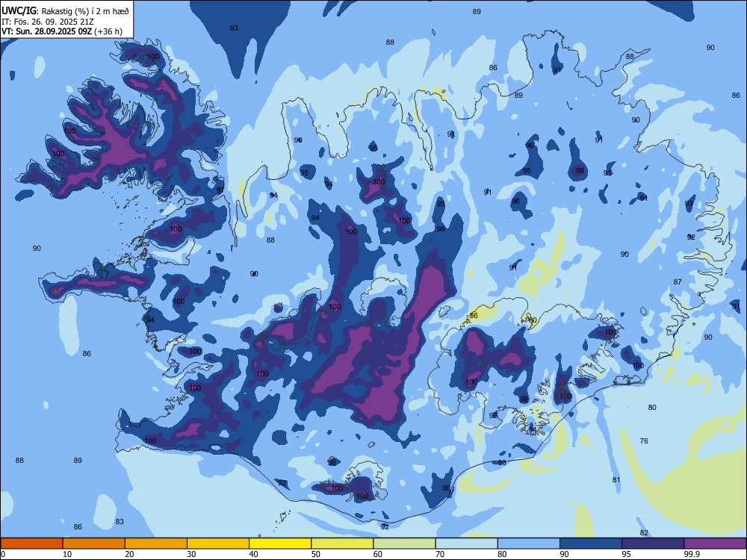Click the '56' humidity value north of Vatnajökull
The height and width of the screenshot is (560, 747).
[474, 316]
